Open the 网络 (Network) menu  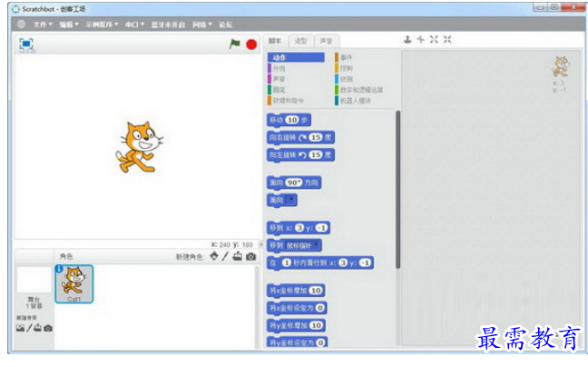[202, 25]
